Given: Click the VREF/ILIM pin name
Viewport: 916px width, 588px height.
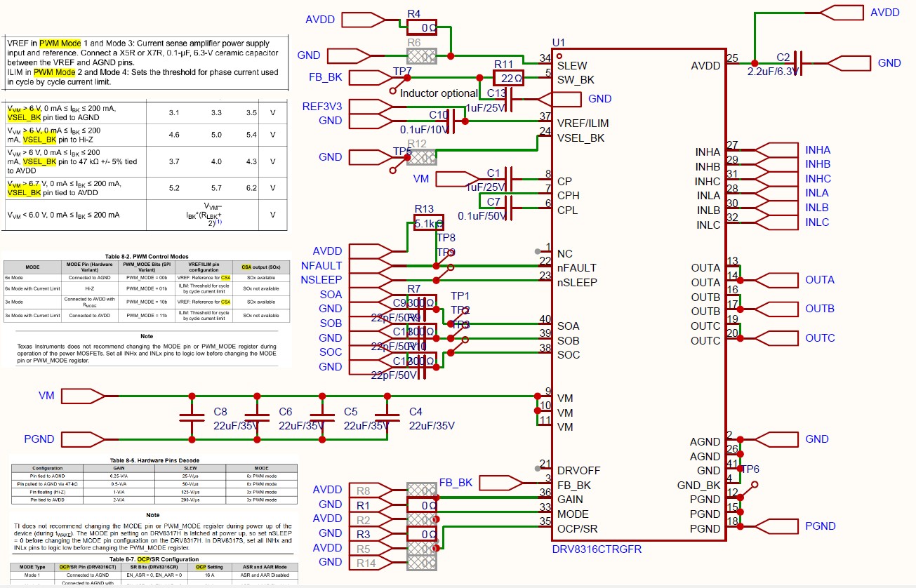Looking at the screenshot, I should point(583,123).
